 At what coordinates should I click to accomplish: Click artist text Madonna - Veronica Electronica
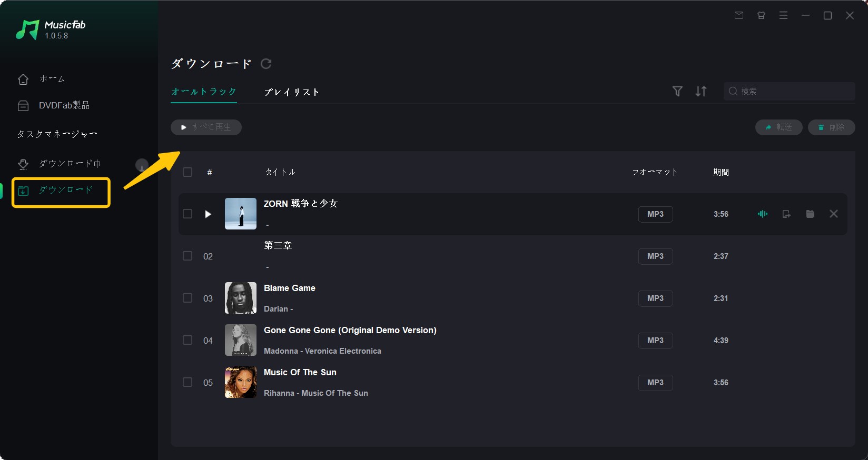tap(322, 351)
